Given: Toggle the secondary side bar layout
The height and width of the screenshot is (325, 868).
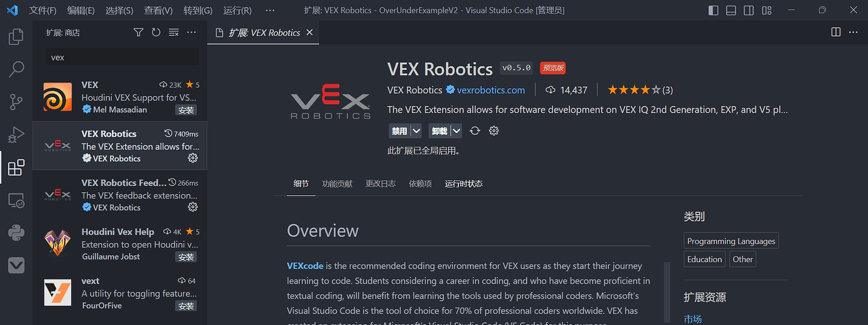Looking at the screenshot, I should (748, 10).
